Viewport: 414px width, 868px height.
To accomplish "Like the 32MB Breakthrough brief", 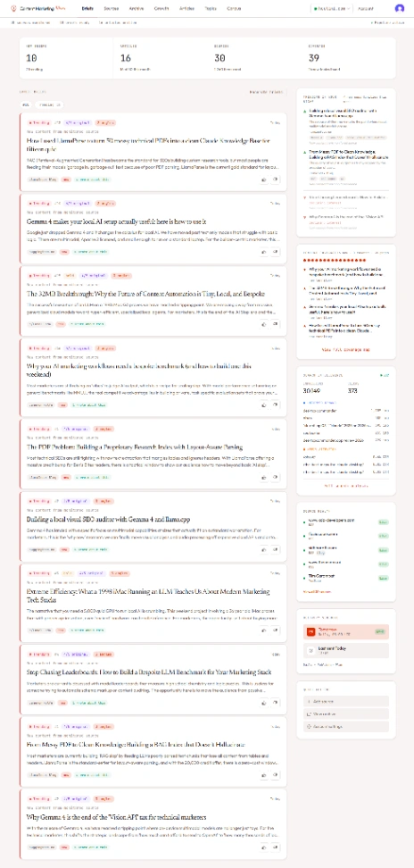I will coord(263,324).
